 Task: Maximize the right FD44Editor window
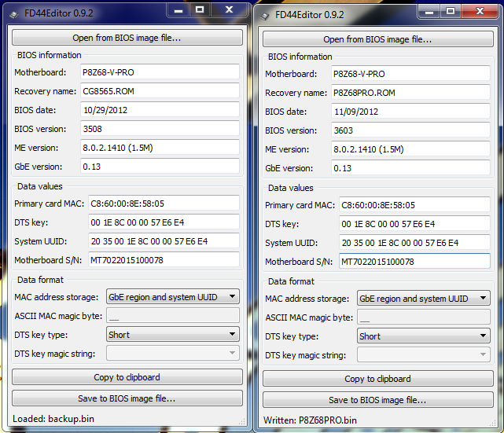coord(451,12)
